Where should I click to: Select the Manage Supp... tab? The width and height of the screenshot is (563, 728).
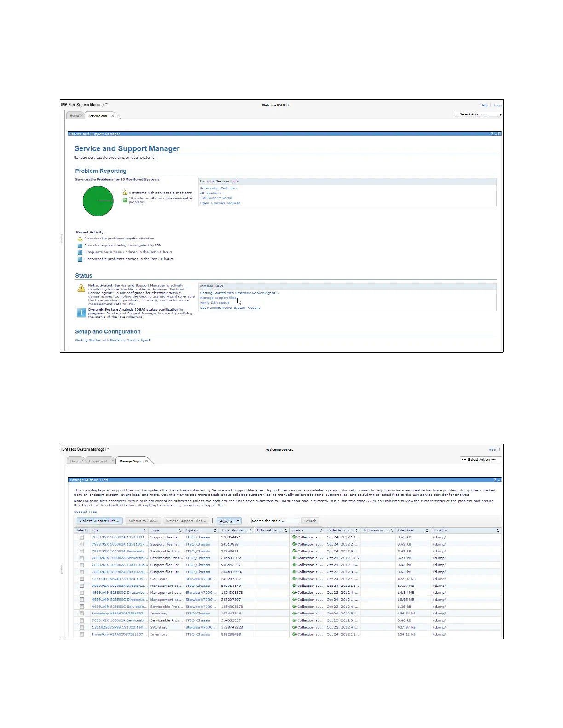[x=131, y=461]
